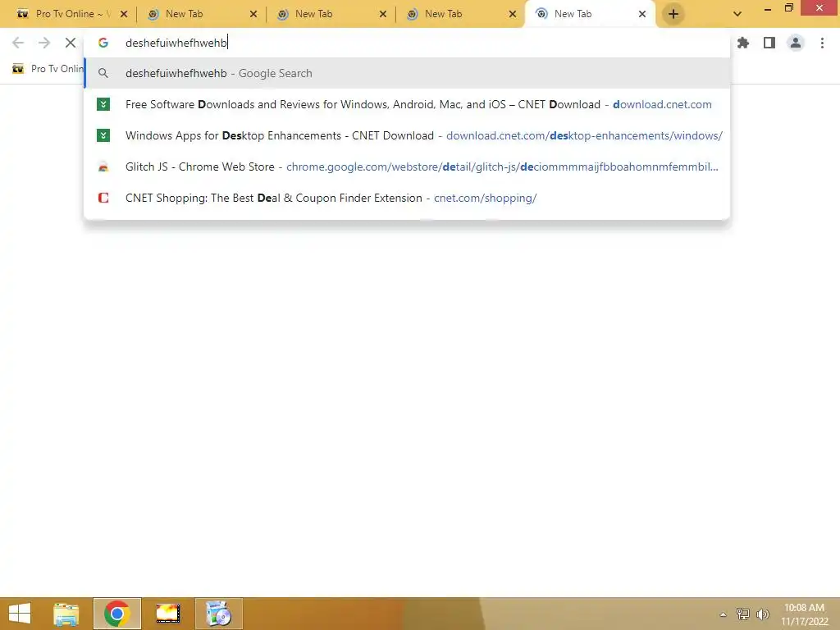Click Glitch JS rainbow favicon
This screenshot has height=630, width=840.
point(103,167)
